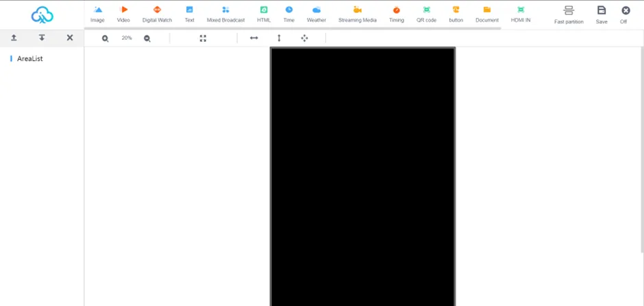Click the black canvas screen

(362, 177)
